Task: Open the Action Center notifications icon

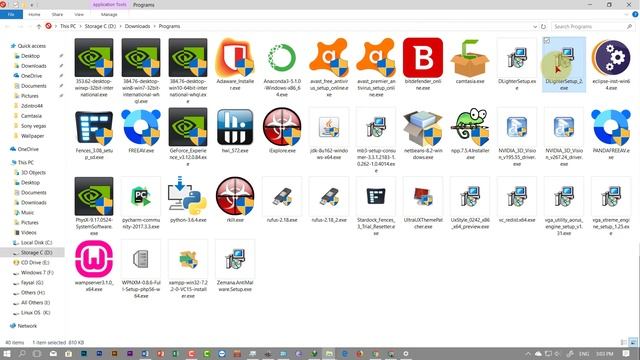Action: (626, 353)
